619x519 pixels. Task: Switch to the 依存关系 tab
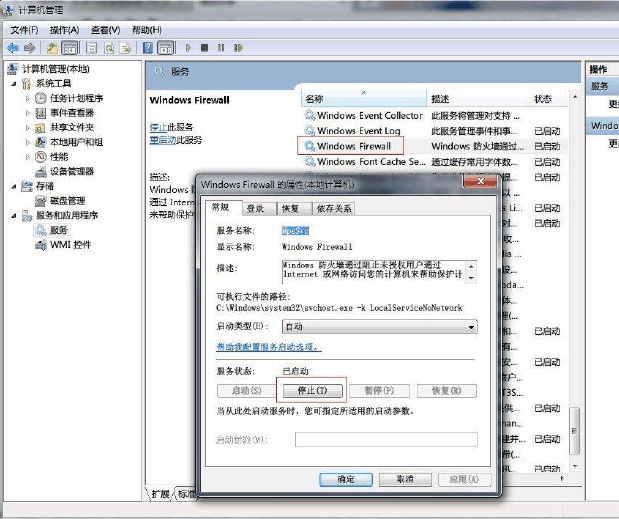point(332,209)
